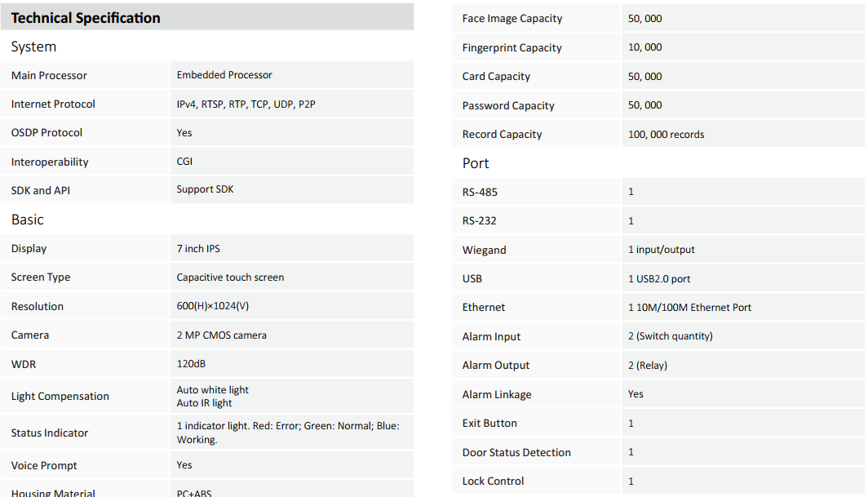
Task: Click the Support SDK value
Action: [x=205, y=189]
